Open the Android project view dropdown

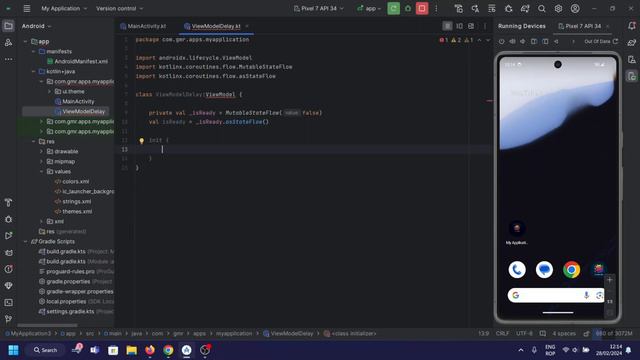pos(36,26)
